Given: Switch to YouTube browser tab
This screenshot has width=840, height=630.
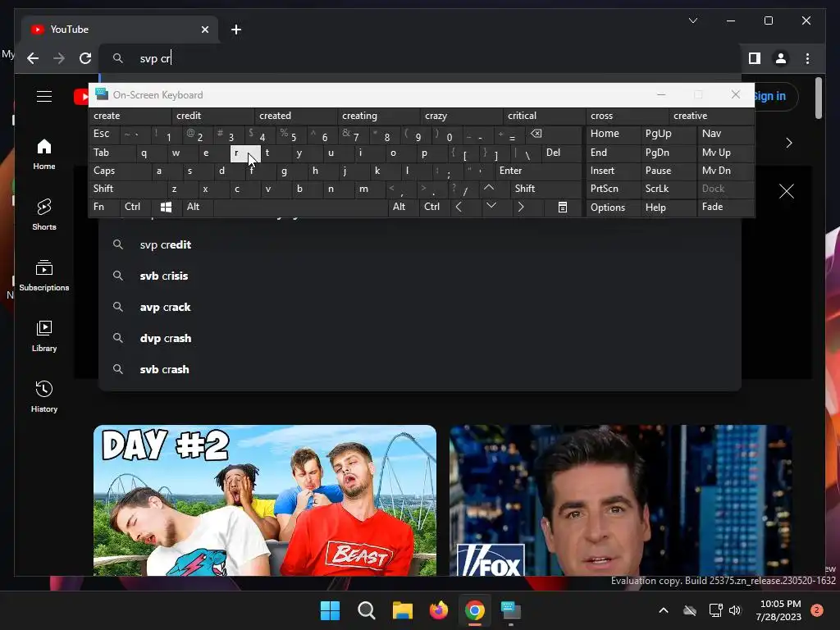Looking at the screenshot, I should [120, 30].
